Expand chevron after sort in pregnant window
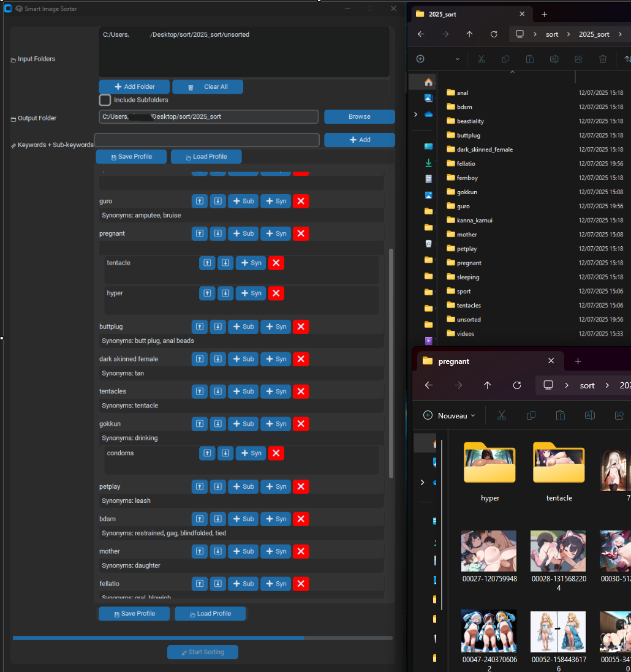The width and height of the screenshot is (631, 672). pyautogui.click(x=607, y=385)
